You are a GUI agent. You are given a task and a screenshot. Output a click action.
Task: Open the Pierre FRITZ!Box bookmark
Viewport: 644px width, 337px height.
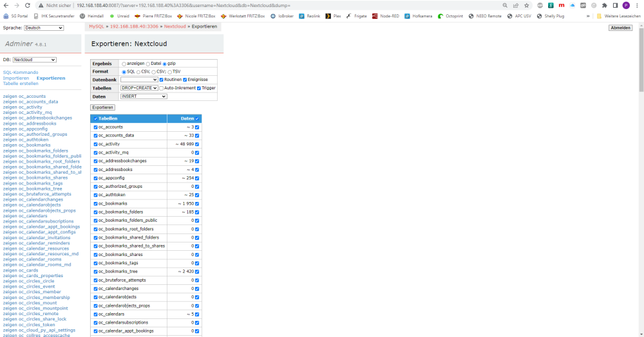153,16
